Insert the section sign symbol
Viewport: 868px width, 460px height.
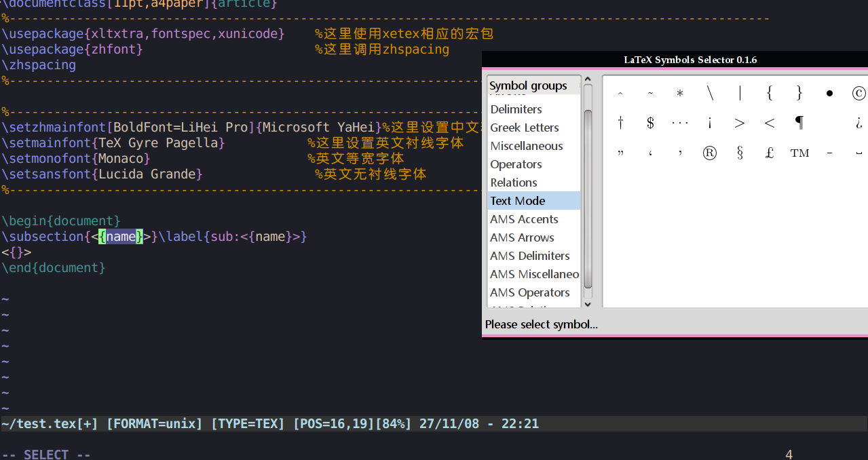[740, 153]
